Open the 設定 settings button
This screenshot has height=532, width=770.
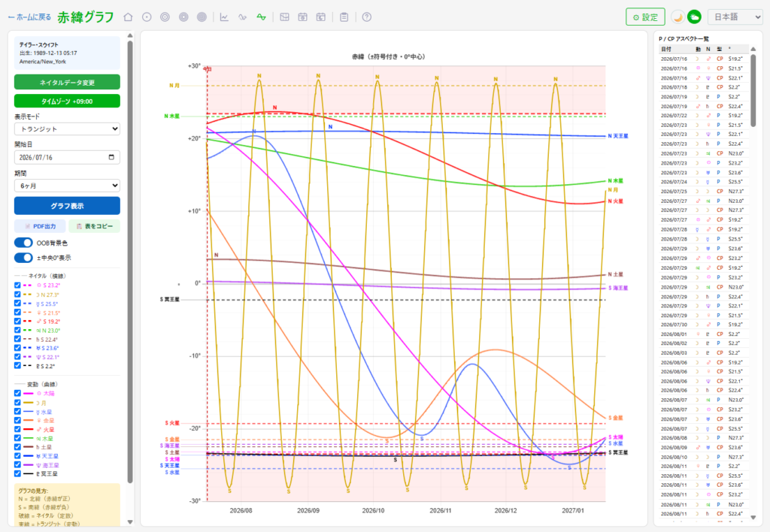coord(645,17)
